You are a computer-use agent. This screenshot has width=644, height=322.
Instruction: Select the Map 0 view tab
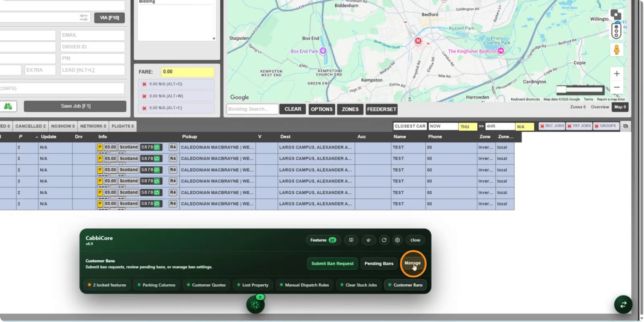point(620,107)
